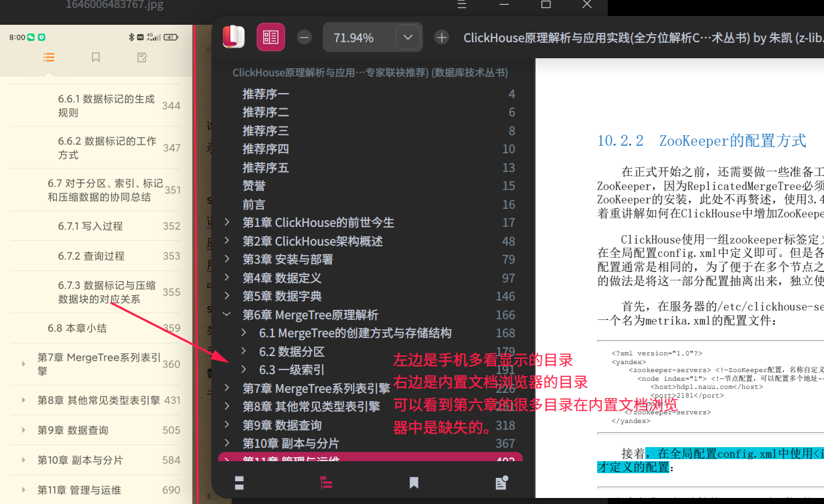Expand phone entry 第9章 数据查询 triangle
Viewport: 824px width, 504px height.
pyautogui.click(x=24, y=430)
